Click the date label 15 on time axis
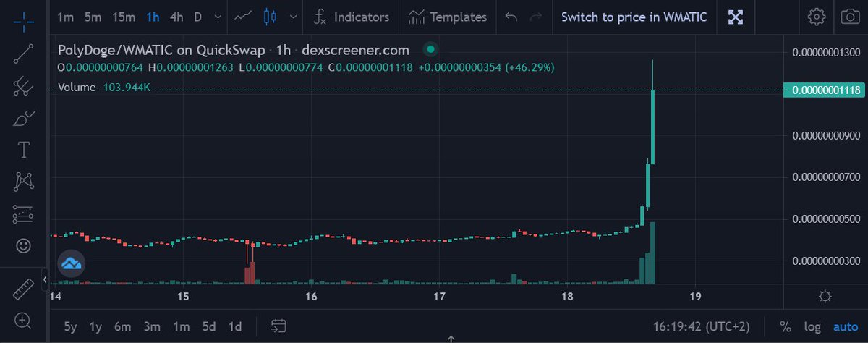The height and width of the screenshot is (343, 868). (x=183, y=297)
